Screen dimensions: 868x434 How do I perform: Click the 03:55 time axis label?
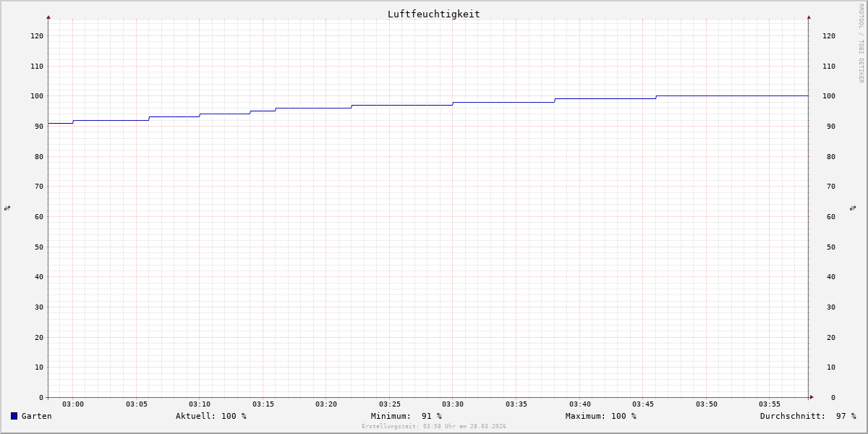(770, 404)
